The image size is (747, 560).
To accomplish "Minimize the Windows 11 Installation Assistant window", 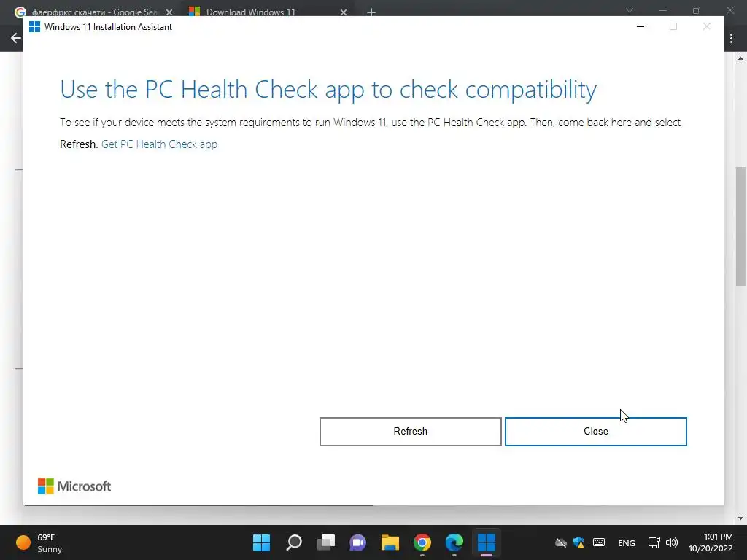I will tap(640, 27).
